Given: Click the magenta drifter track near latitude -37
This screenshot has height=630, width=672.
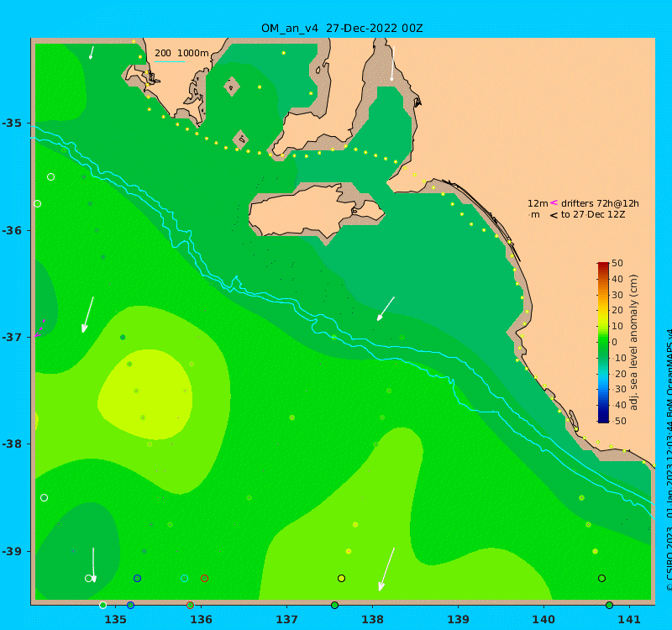Looking at the screenshot, I should tap(39, 328).
